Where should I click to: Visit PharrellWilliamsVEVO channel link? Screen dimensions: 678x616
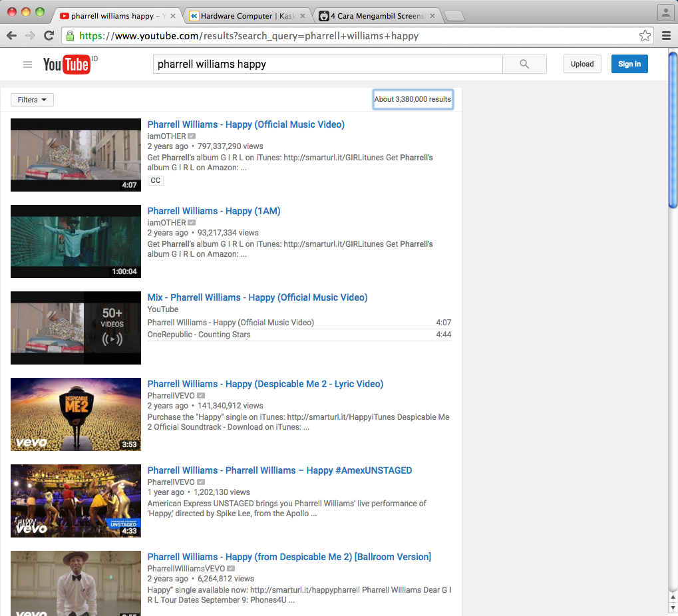tap(186, 569)
